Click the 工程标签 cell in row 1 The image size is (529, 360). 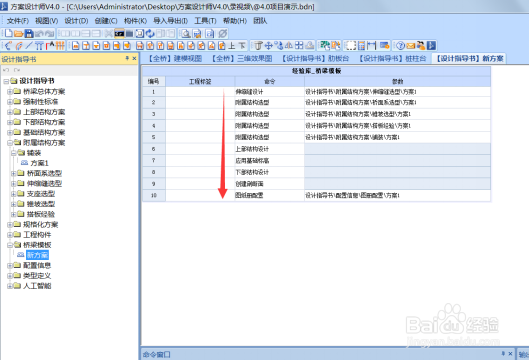(x=200, y=92)
